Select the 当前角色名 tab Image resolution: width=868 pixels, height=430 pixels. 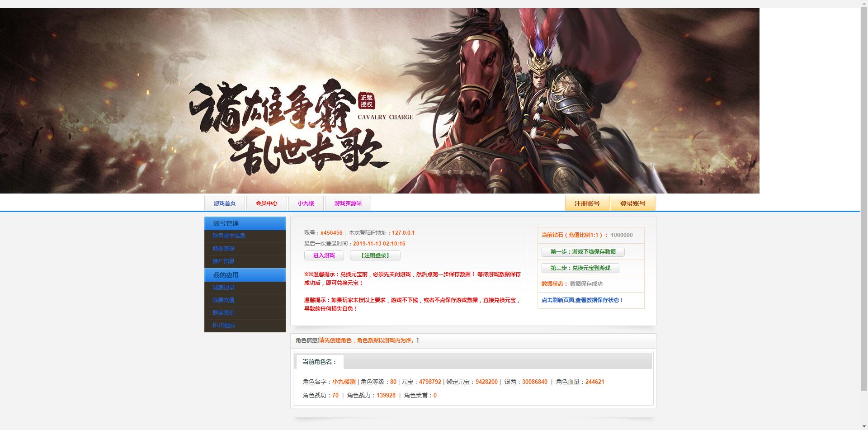click(x=320, y=362)
